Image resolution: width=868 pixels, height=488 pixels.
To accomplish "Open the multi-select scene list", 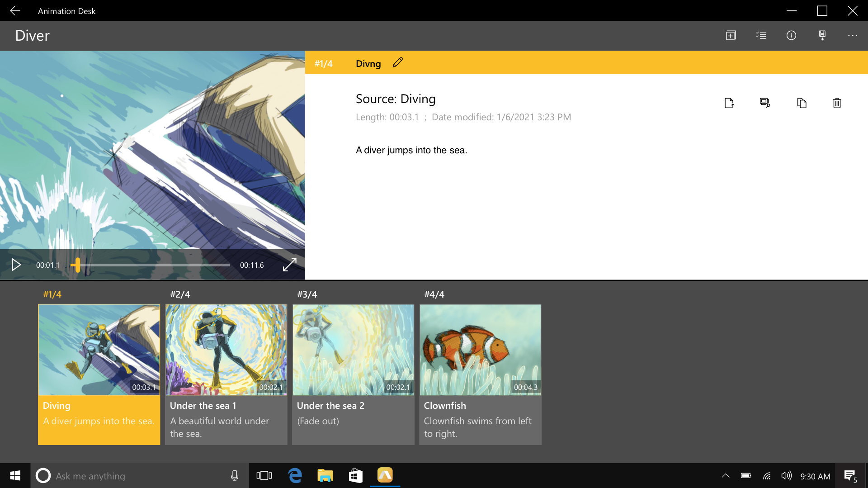I will (761, 35).
